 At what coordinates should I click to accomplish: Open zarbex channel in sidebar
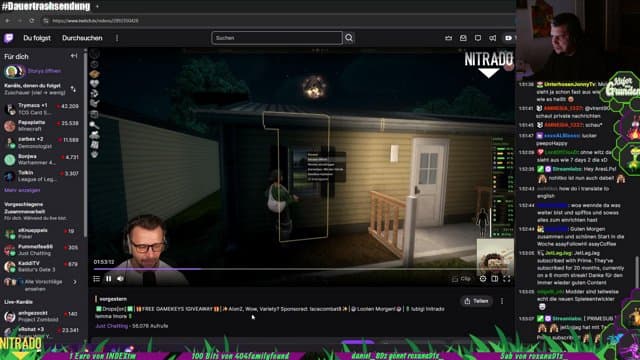(42, 142)
